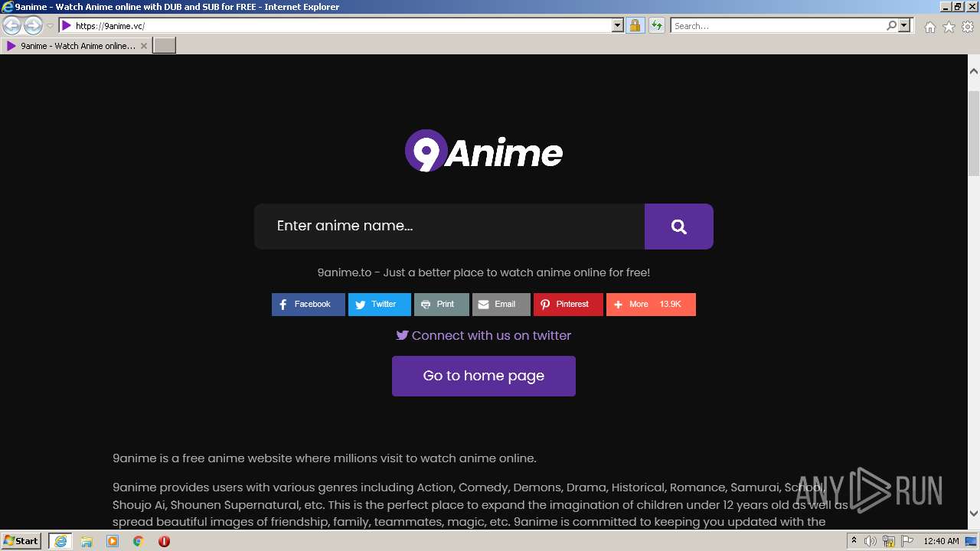Open the media player taskbar icon

[113, 541]
